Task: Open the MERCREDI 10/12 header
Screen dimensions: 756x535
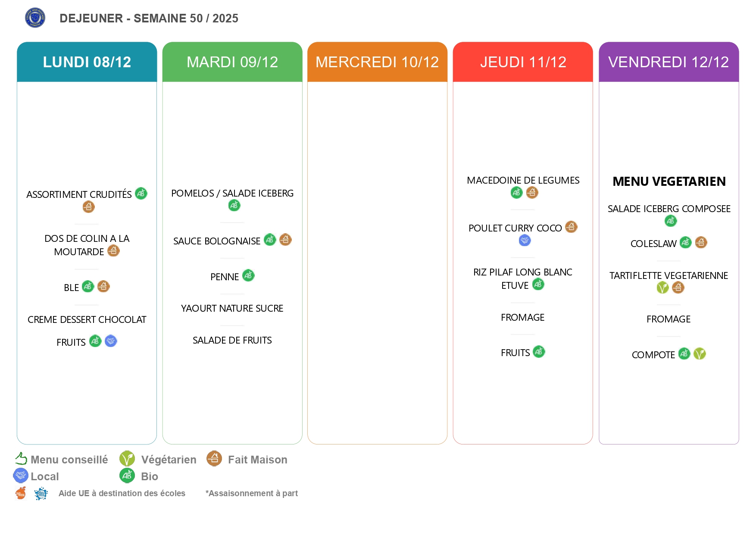Action: point(377,62)
